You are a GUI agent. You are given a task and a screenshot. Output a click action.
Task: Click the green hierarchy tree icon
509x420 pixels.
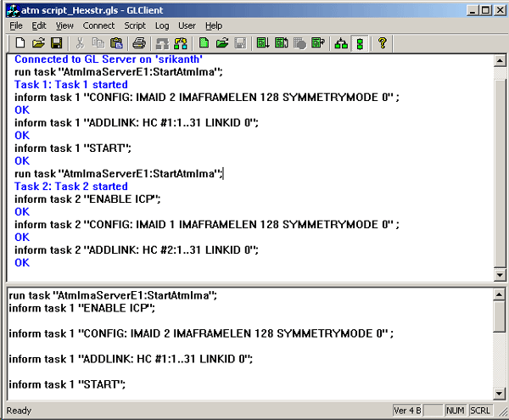(x=341, y=43)
